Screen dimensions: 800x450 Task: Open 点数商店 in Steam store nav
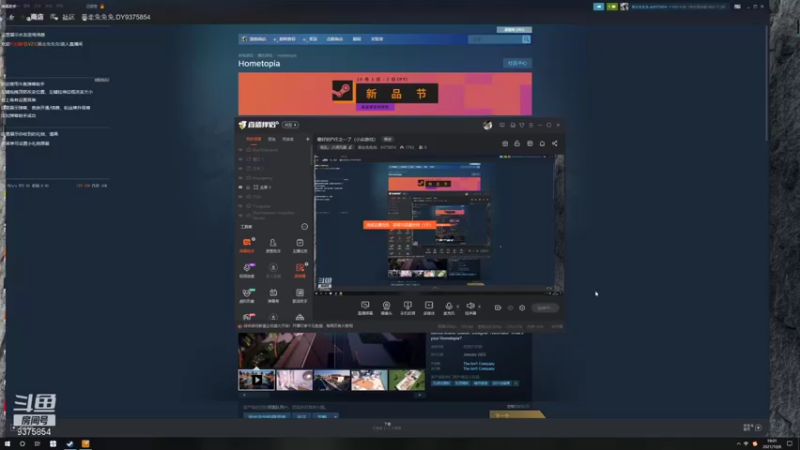(x=335, y=39)
